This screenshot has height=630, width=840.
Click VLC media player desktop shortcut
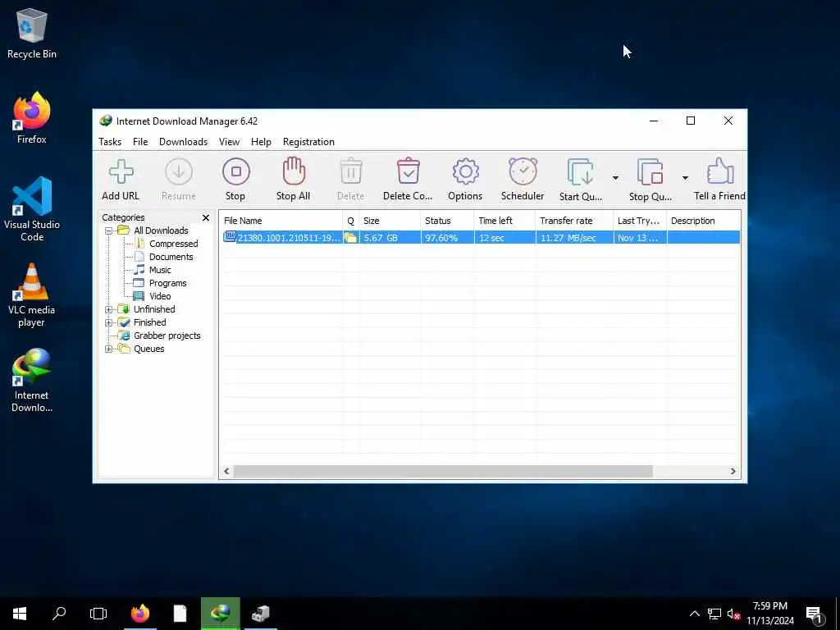(x=32, y=295)
